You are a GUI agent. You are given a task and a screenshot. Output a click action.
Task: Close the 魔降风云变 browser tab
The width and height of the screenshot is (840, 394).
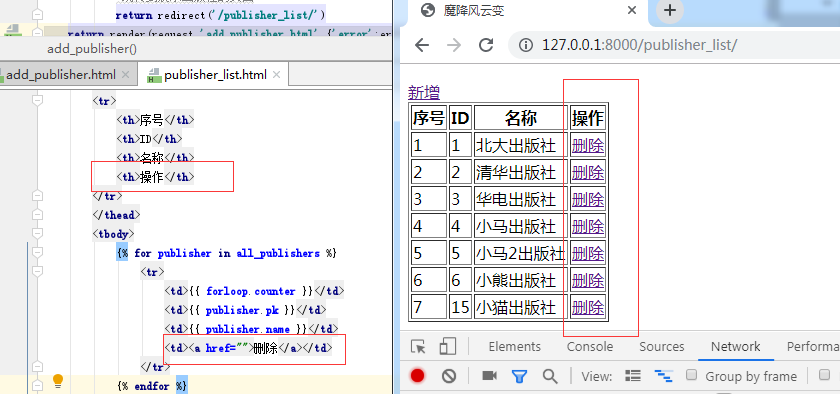click(x=632, y=10)
